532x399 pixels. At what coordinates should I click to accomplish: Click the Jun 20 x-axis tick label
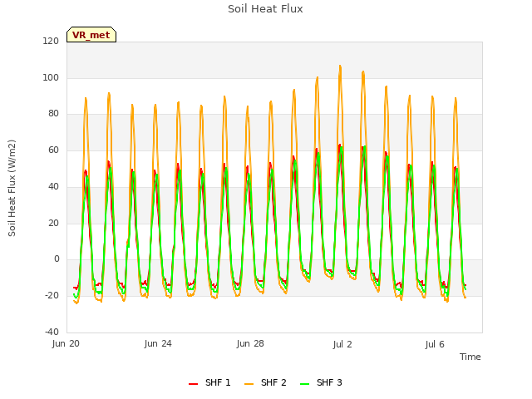66,343
